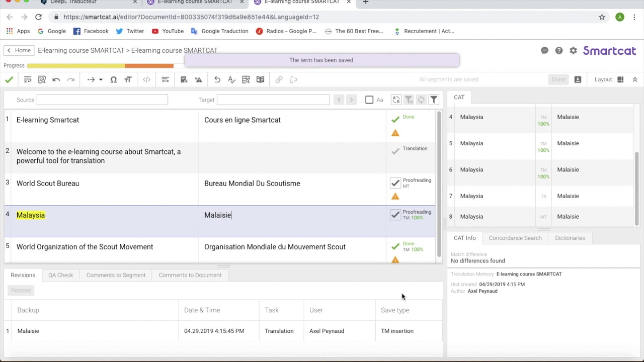Open Comments to Document tab

pos(190,275)
